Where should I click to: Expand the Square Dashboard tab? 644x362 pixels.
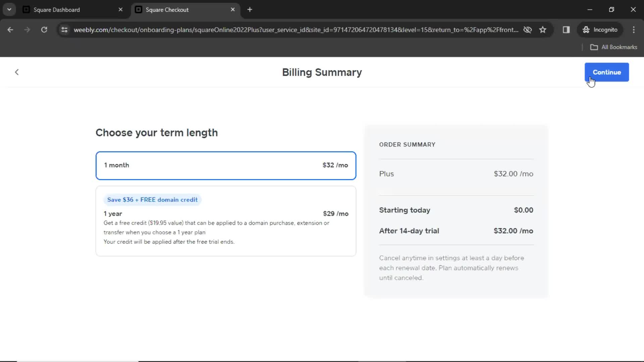[x=57, y=10]
